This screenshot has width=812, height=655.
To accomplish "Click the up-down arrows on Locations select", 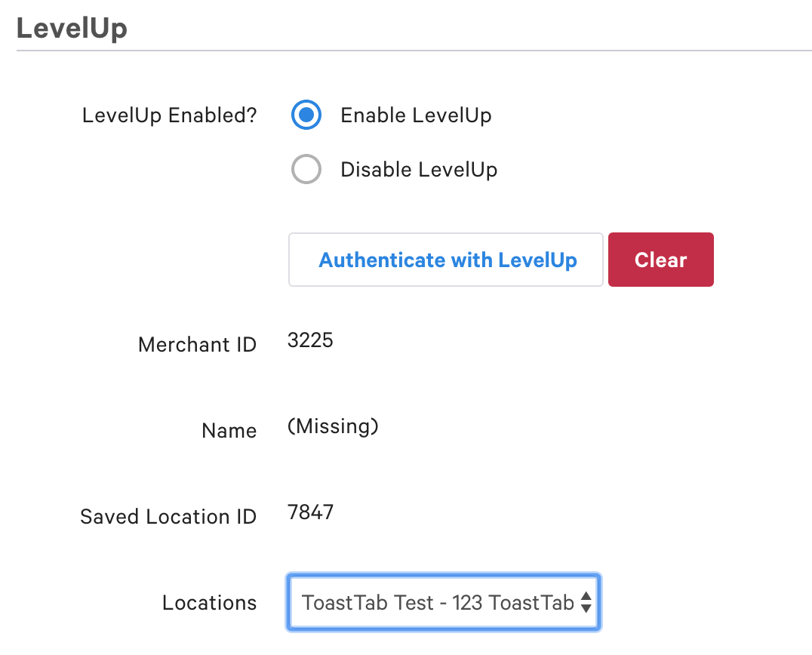I will tap(586, 602).
